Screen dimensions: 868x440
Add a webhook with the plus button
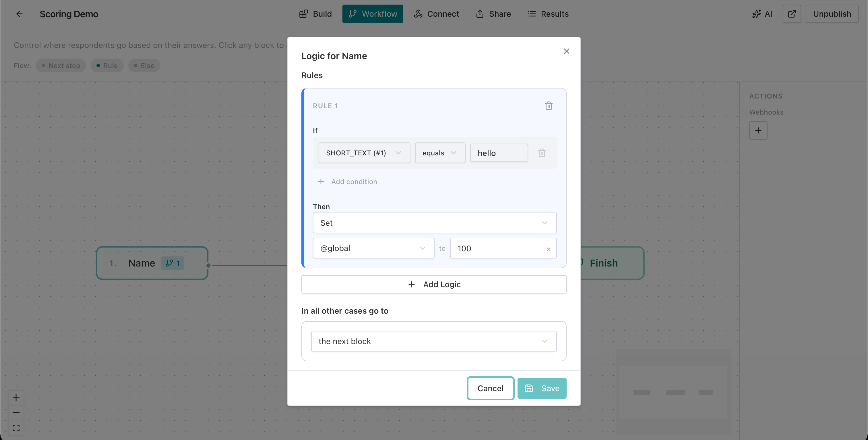tap(758, 130)
